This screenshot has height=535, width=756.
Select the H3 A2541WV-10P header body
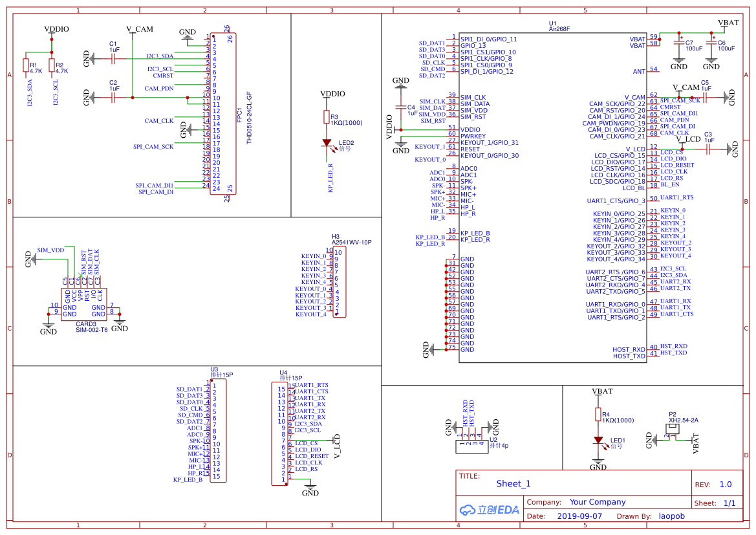point(340,282)
